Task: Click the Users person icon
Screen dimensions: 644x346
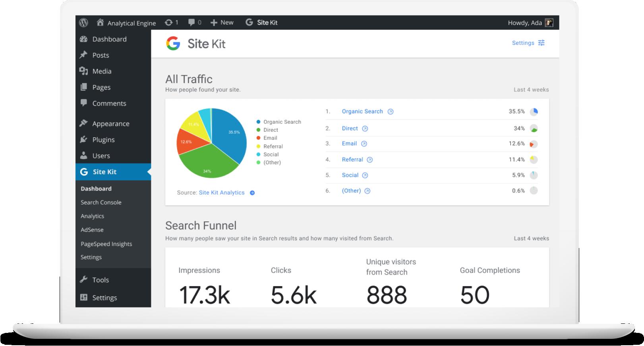Action: (x=83, y=155)
